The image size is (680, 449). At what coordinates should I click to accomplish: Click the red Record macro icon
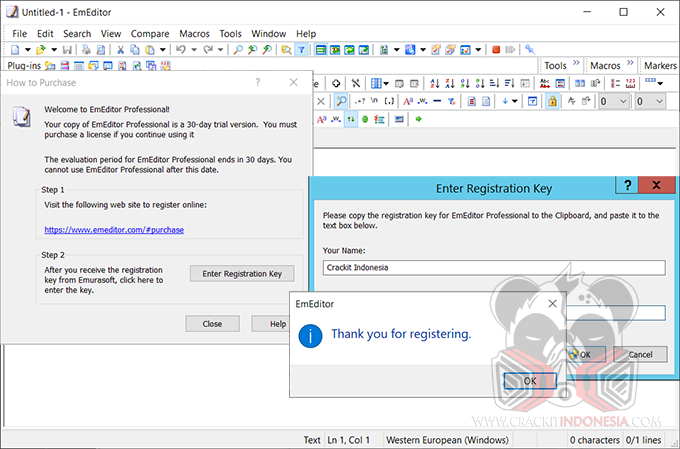(496, 49)
